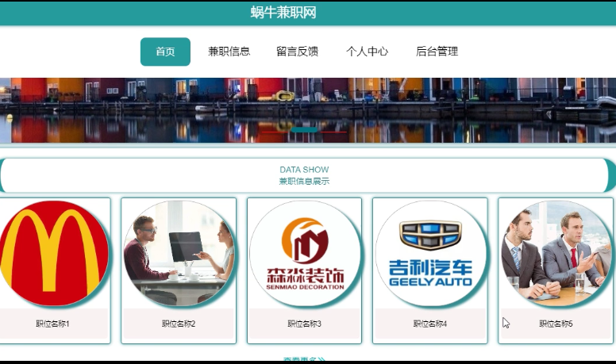Click the 职位名称3 label

click(305, 324)
